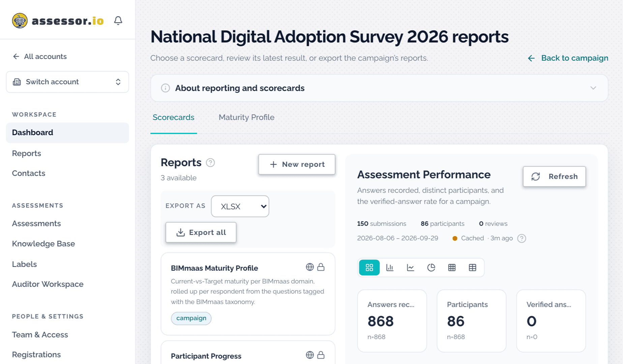Screen dimensions: 623x364
Task: Click the campaign tag on BIMmaas card
Action: tap(191, 318)
